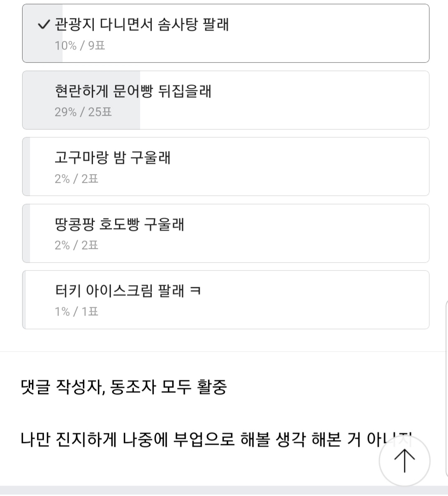Click the gray 29% progress fill bar
The height and width of the screenshot is (496, 448).
81,100
